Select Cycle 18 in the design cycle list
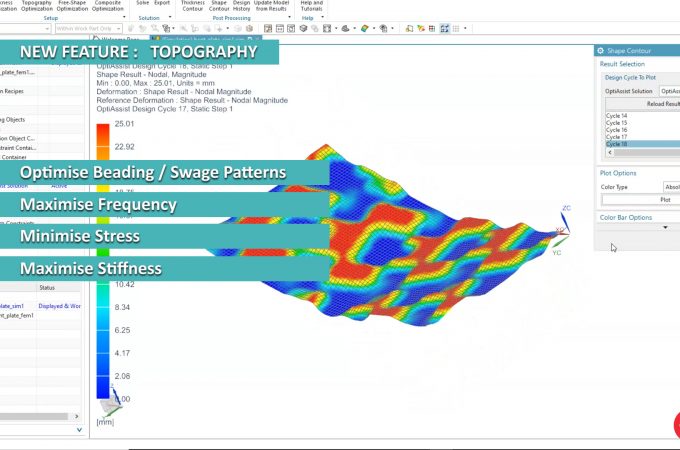This screenshot has height=450, width=680. 643,144
